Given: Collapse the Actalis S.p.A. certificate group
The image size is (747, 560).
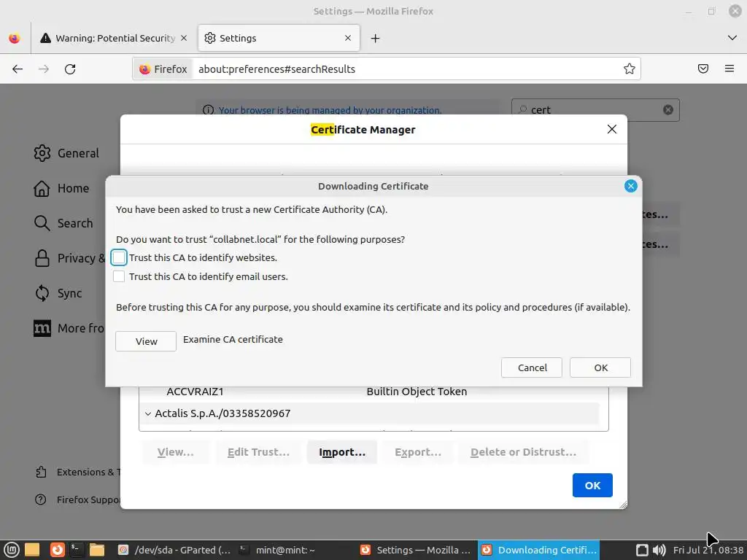Looking at the screenshot, I should pyautogui.click(x=148, y=414).
